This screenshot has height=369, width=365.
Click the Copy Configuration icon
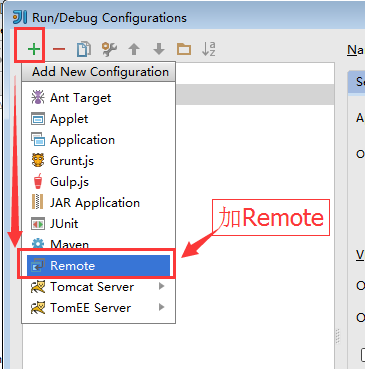84,49
